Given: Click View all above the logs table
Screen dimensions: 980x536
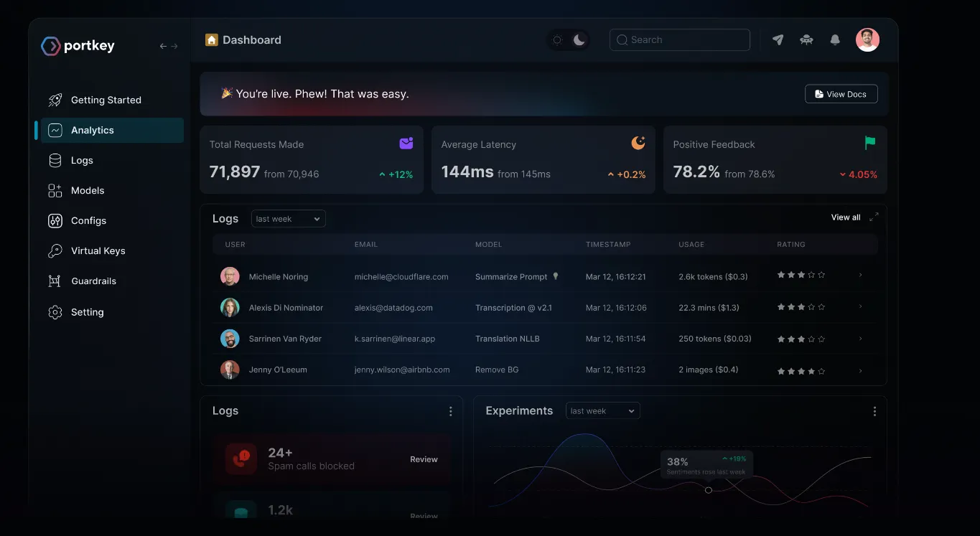Looking at the screenshot, I should tap(845, 217).
